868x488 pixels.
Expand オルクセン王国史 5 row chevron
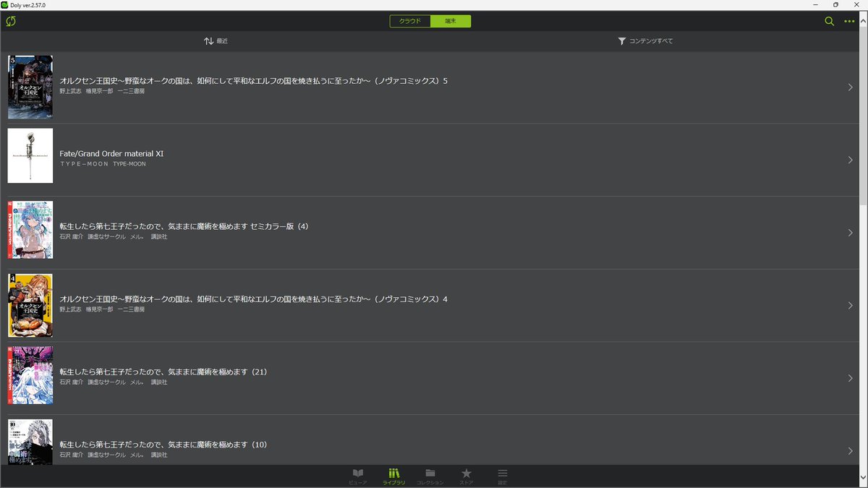pos(851,87)
